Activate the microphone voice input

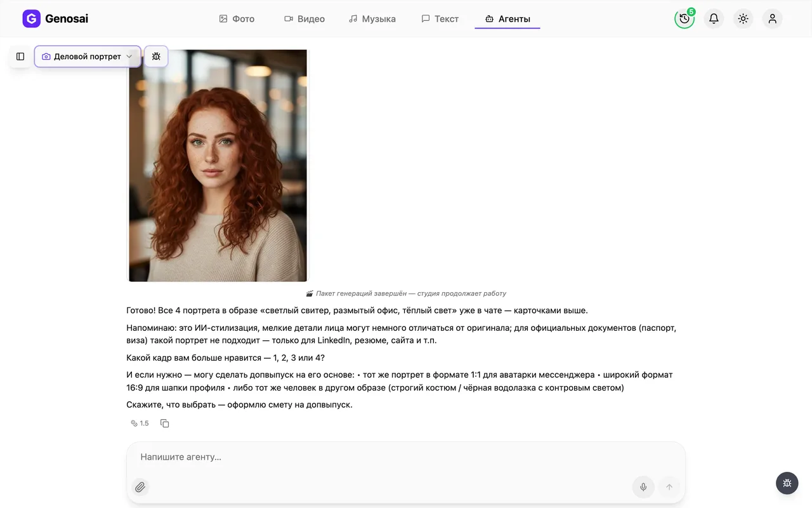coord(643,487)
